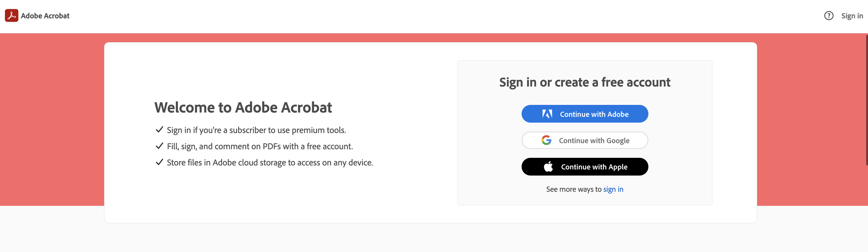Open the help question mark icon
Image resolution: width=868 pixels, height=252 pixels.
point(828,16)
